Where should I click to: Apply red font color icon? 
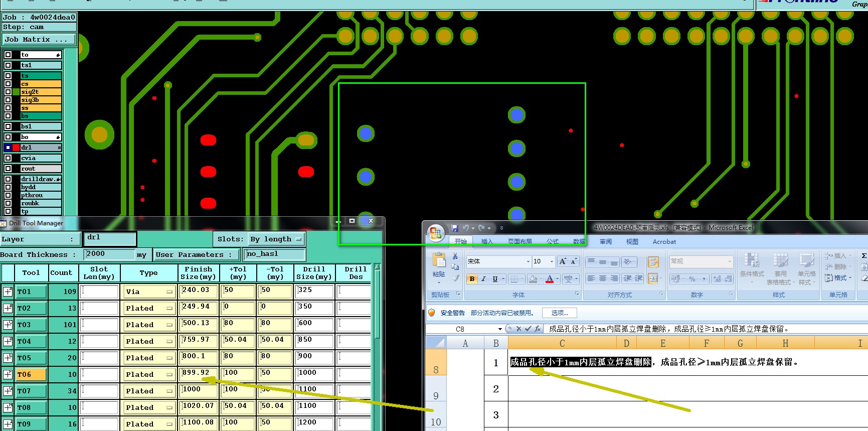(550, 279)
